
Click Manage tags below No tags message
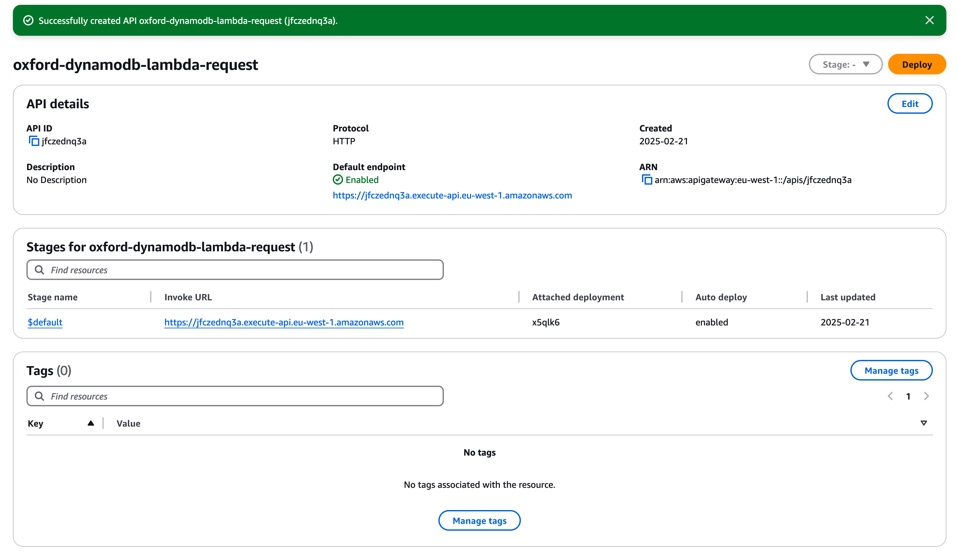(479, 520)
